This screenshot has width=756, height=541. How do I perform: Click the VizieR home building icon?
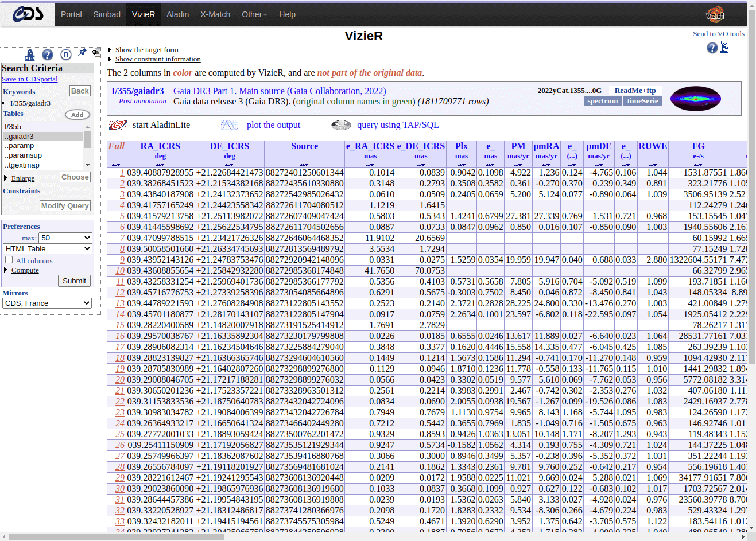30,55
